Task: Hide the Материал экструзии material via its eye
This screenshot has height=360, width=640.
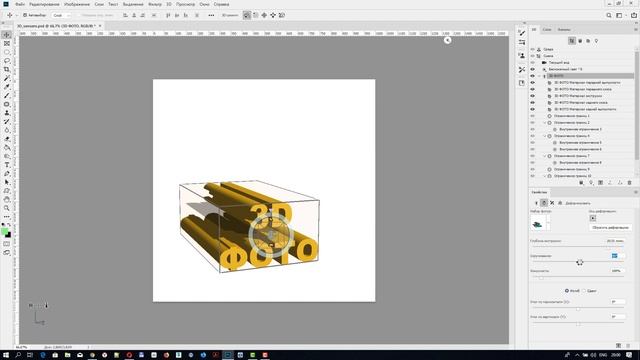Action: click(x=532, y=96)
